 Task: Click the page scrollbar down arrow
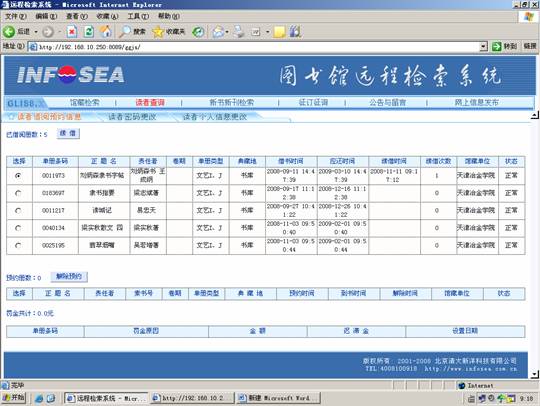click(x=535, y=374)
